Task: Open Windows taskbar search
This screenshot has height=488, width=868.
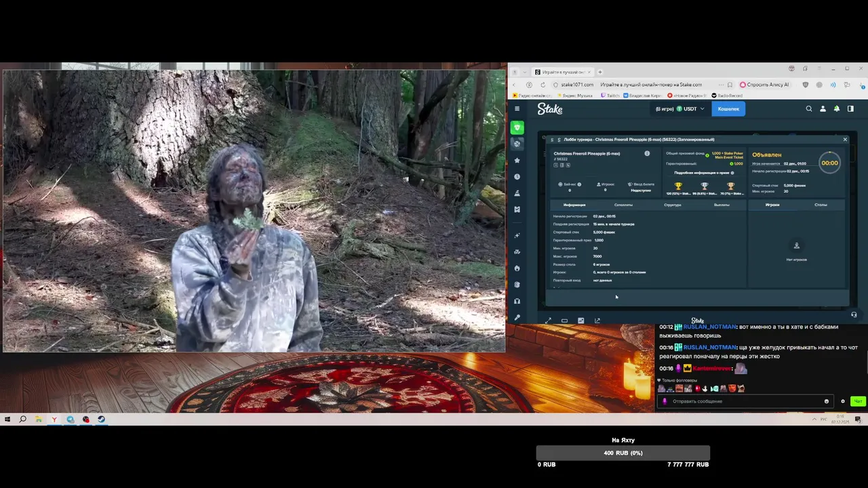Action: 22,420
